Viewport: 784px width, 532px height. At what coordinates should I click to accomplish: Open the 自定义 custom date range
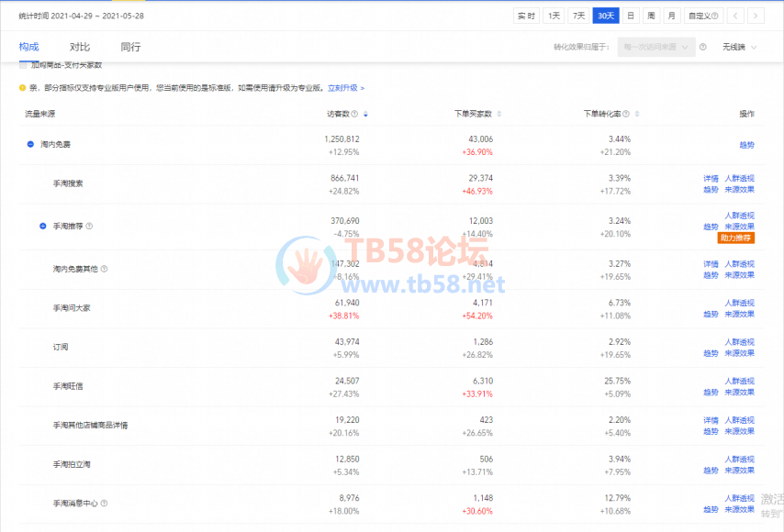pos(703,16)
